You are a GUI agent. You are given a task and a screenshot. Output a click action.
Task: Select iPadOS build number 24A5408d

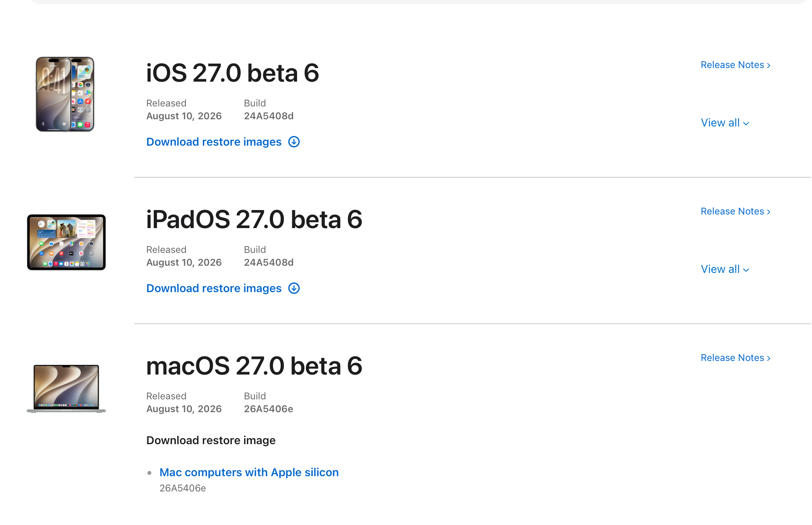(x=269, y=262)
